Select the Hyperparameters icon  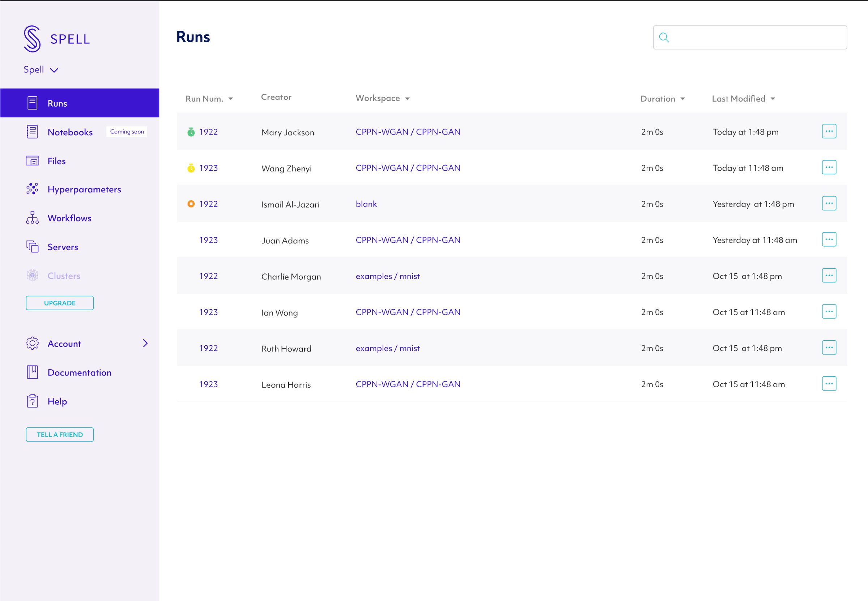[33, 189]
